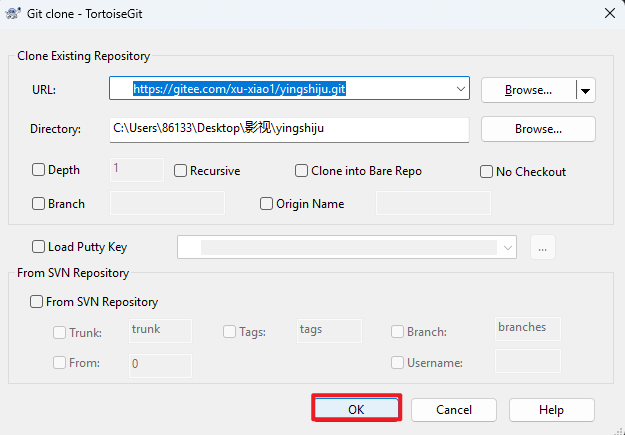Screen dimensions: 625x435
Task: Click the Browse button next to URL
Action: coord(529,90)
